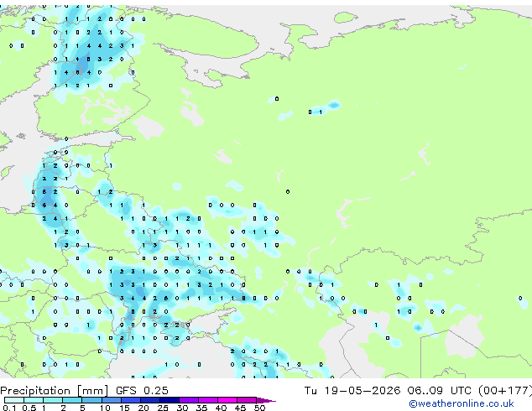Click the '20' legend scale label
The image size is (532, 411).
click(x=143, y=408)
